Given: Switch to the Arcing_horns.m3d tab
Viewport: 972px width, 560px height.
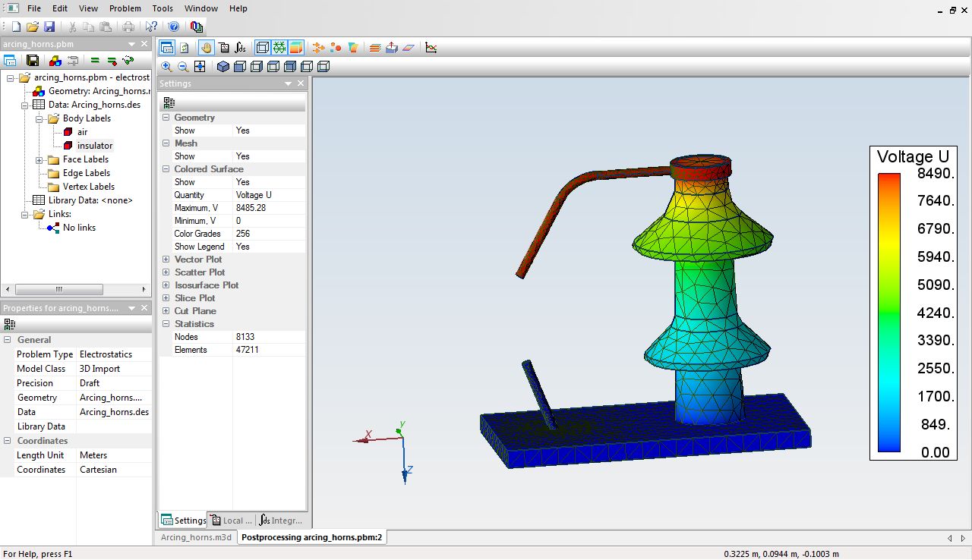Looking at the screenshot, I should pyautogui.click(x=197, y=537).
